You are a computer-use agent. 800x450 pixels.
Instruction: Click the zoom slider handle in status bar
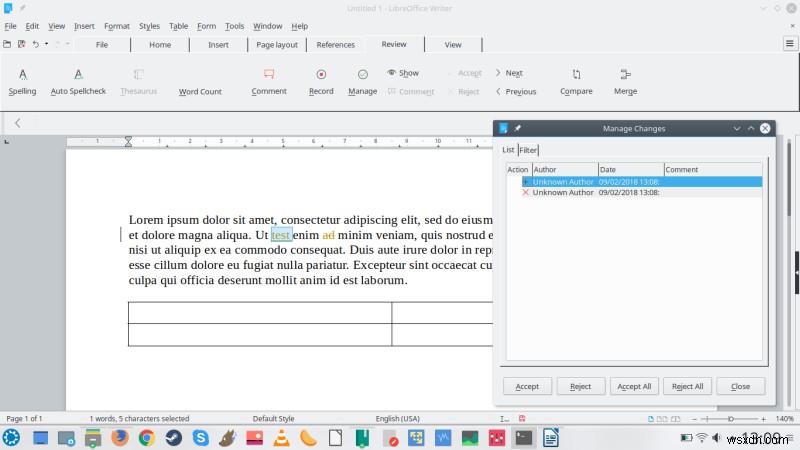click(x=731, y=419)
